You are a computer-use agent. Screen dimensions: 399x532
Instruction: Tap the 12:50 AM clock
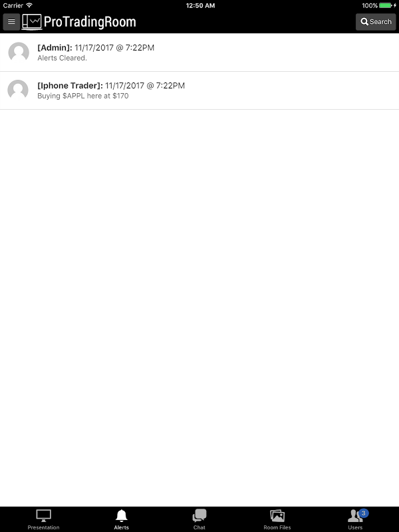(200, 5)
